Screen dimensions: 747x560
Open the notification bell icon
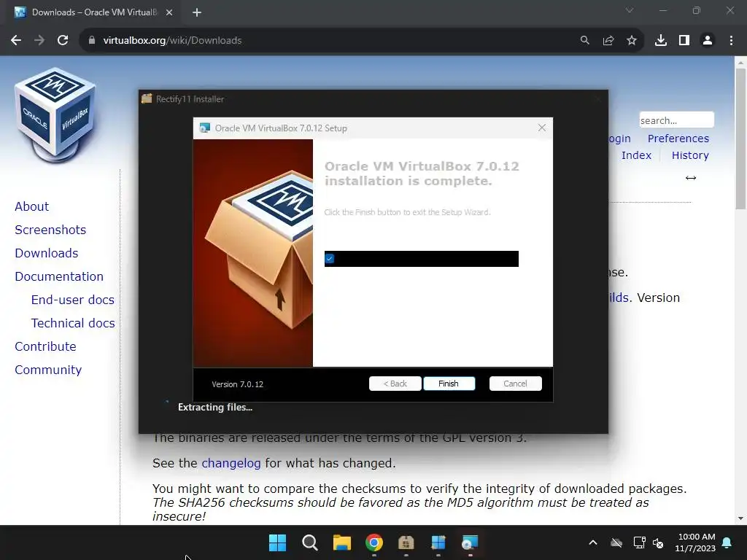click(x=727, y=542)
